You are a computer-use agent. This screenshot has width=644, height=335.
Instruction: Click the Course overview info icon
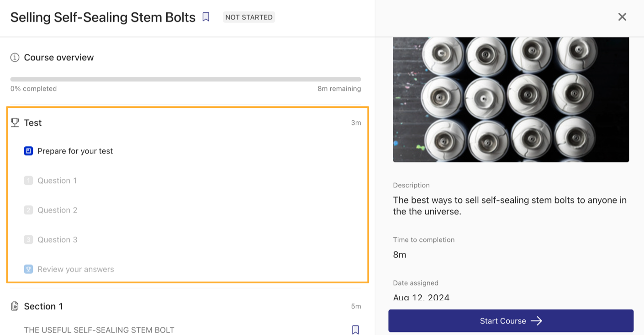[15, 57]
